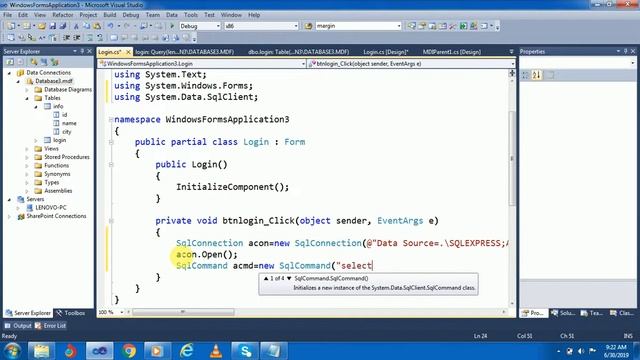Click the Google Chrome taskbar icon
The width and height of the screenshot is (640, 360).
pyautogui.click(x=129, y=351)
